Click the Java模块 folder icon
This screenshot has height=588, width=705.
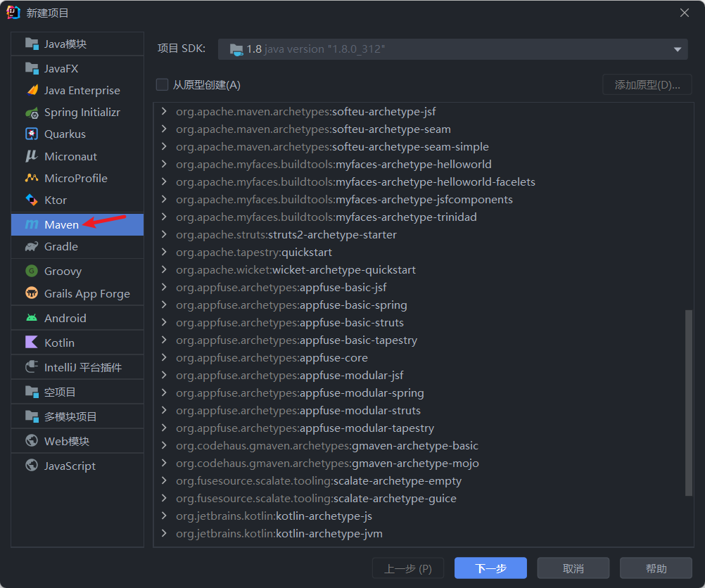tap(32, 44)
